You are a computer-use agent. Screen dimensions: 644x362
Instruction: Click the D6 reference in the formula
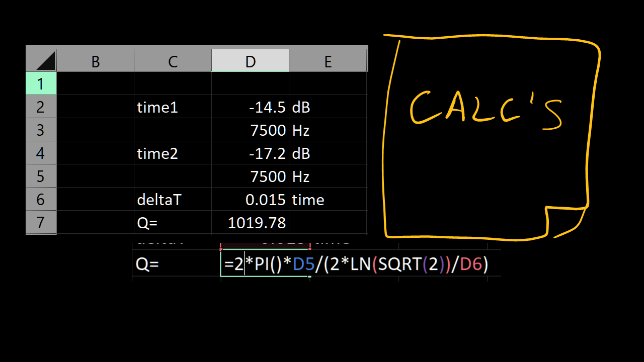pos(470,264)
